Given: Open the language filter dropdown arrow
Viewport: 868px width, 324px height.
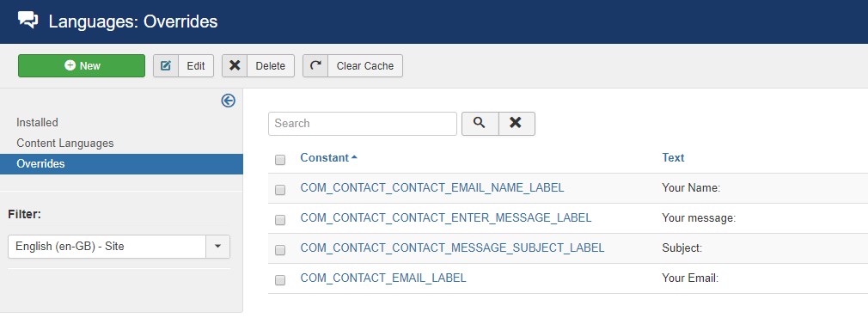Looking at the screenshot, I should 218,247.
